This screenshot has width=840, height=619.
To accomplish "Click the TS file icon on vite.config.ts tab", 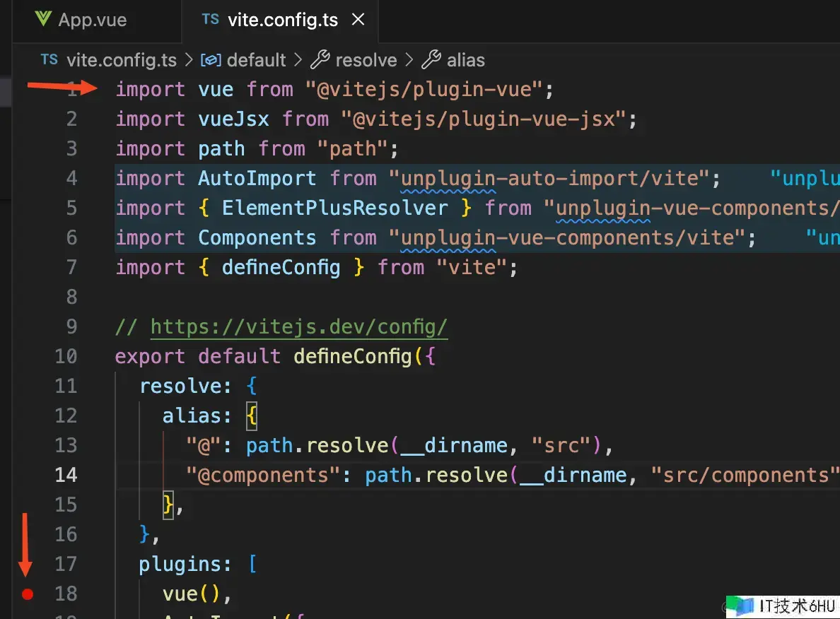I will (210, 19).
